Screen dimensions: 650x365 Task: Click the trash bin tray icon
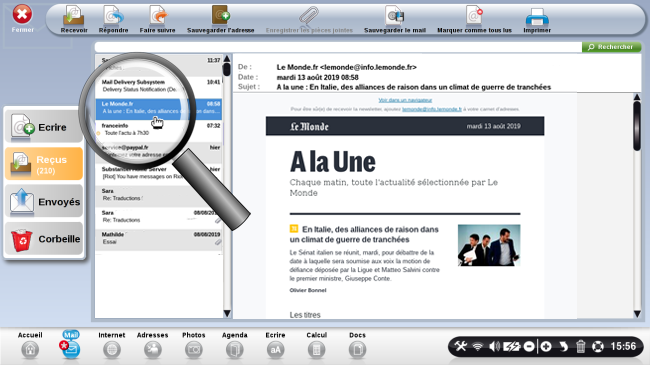pyautogui.click(x=580, y=346)
